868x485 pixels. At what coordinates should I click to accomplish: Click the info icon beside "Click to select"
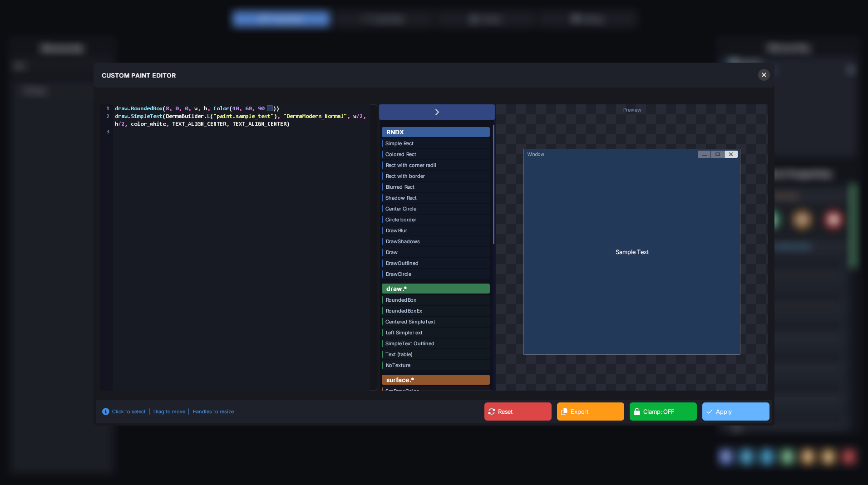tap(105, 412)
